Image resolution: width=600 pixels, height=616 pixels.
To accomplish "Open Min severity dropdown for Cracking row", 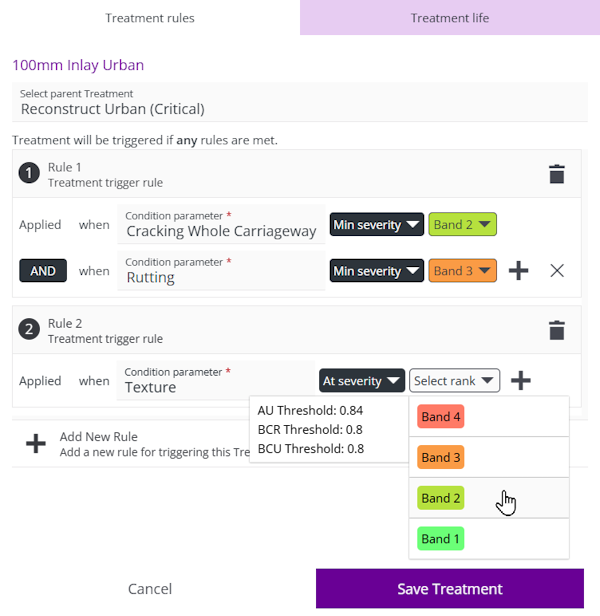I will point(377,225).
